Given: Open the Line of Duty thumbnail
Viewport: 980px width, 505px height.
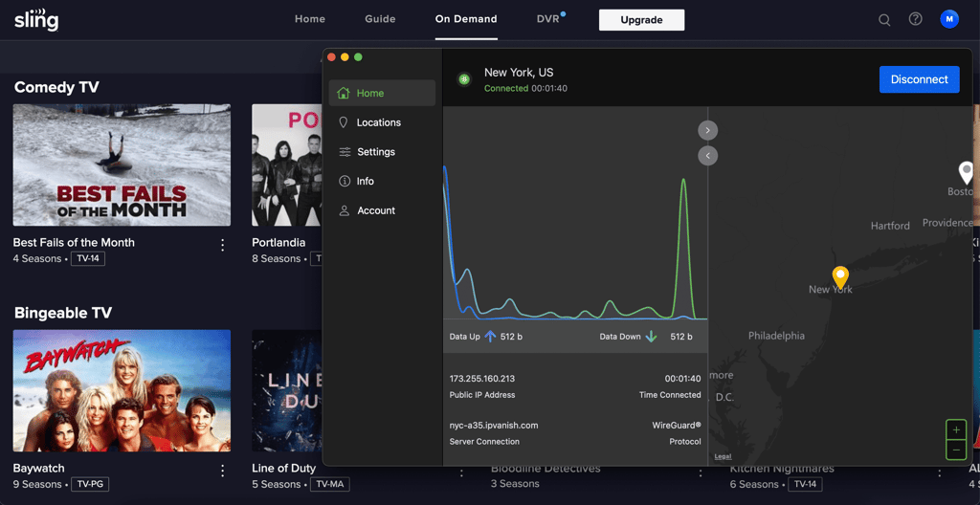Looking at the screenshot, I should (x=287, y=390).
